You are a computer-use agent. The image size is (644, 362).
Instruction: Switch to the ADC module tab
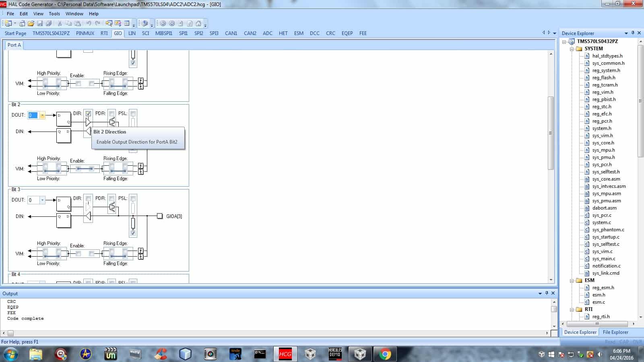coord(267,33)
